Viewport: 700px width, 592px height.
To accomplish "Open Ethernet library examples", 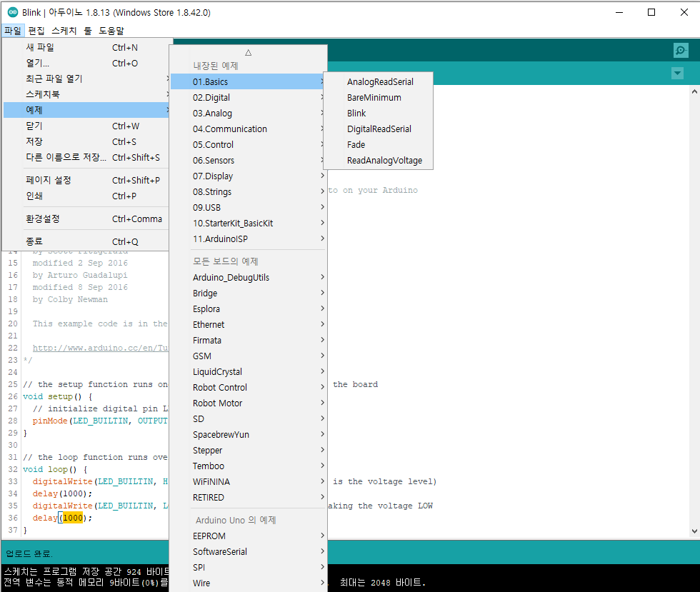I will point(249,325).
